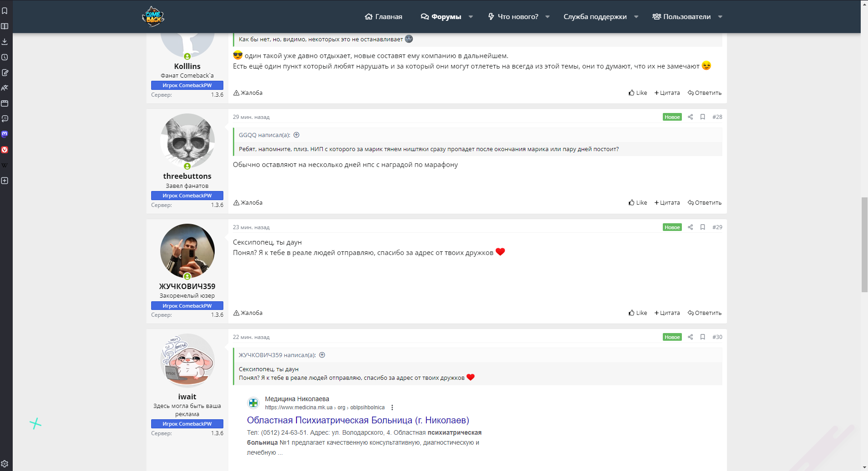
Task: Expand the Что нового? dropdown arrow
Action: click(x=547, y=17)
